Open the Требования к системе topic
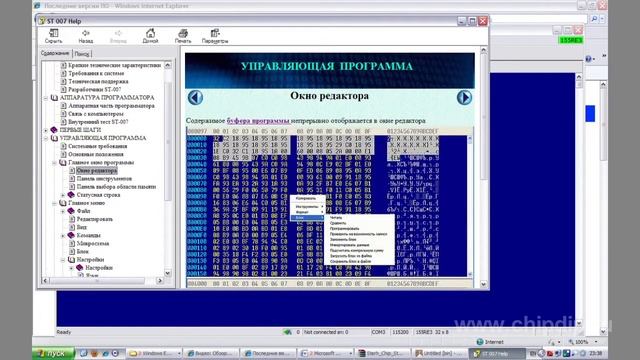The height and width of the screenshot is (360, 640). (x=96, y=73)
